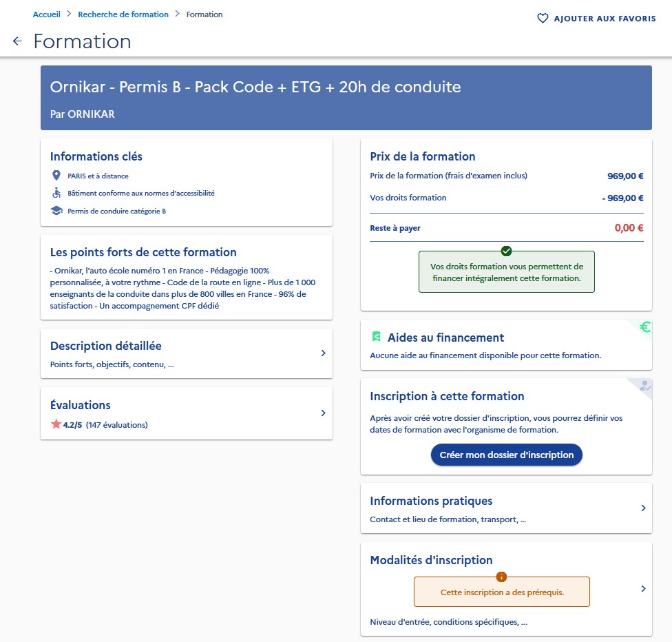The width and height of the screenshot is (672, 642).
Task: Click 'Aucune aide au financement disponible' text
Action: pos(485,355)
